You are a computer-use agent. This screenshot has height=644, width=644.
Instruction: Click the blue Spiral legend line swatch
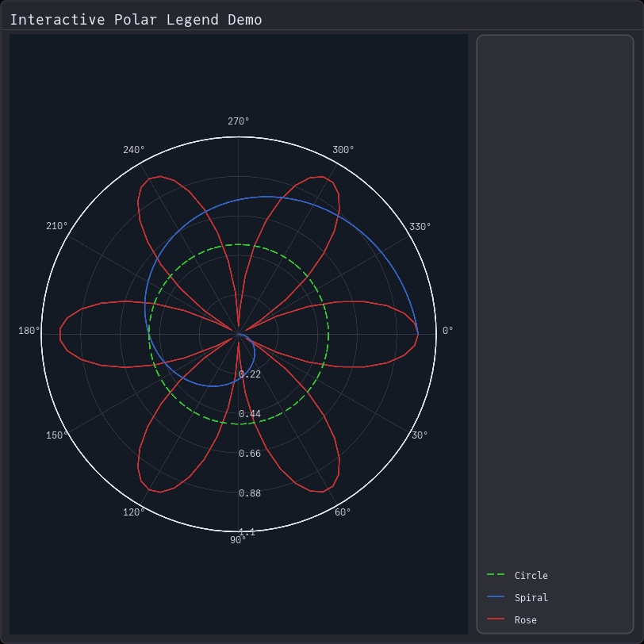[x=496, y=597]
